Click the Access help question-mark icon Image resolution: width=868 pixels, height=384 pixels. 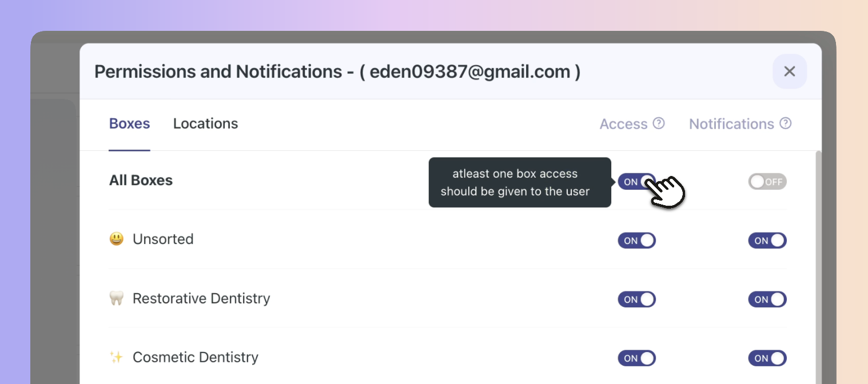pyautogui.click(x=659, y=123)
